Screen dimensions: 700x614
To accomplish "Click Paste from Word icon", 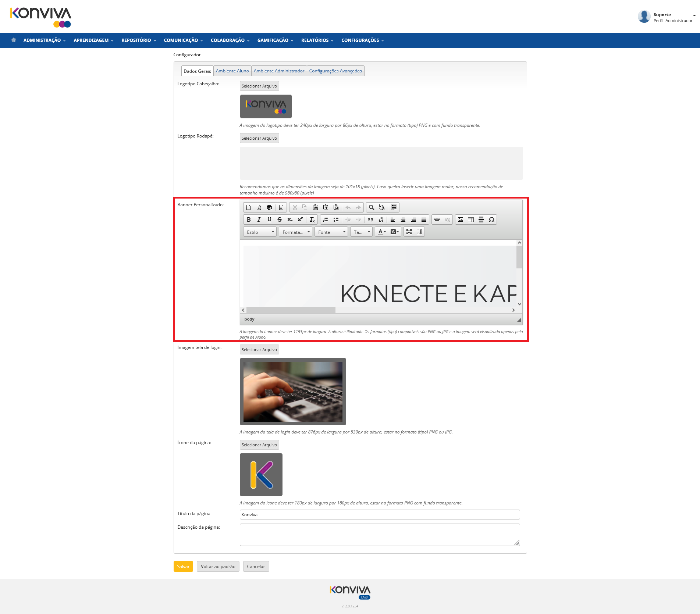I will coord(336,207).
